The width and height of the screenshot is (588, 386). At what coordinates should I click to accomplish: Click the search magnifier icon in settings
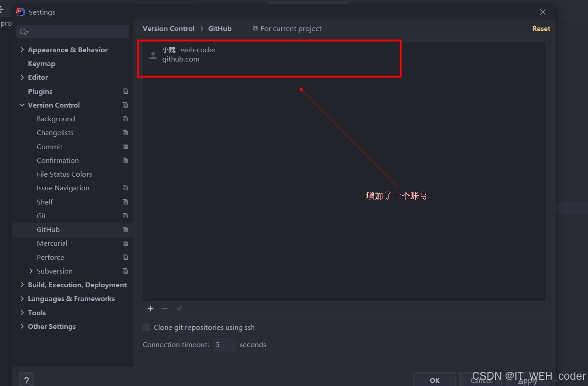tap(23, 32)
